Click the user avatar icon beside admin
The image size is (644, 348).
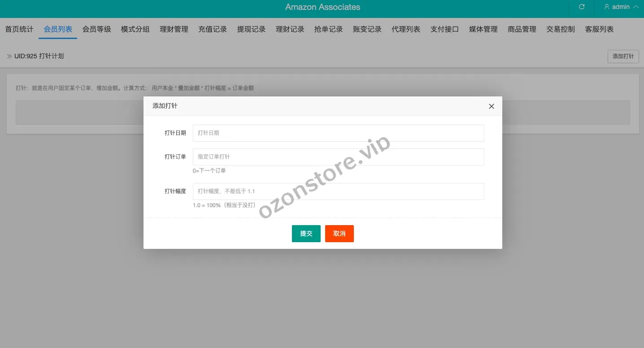tap(607, 7)
